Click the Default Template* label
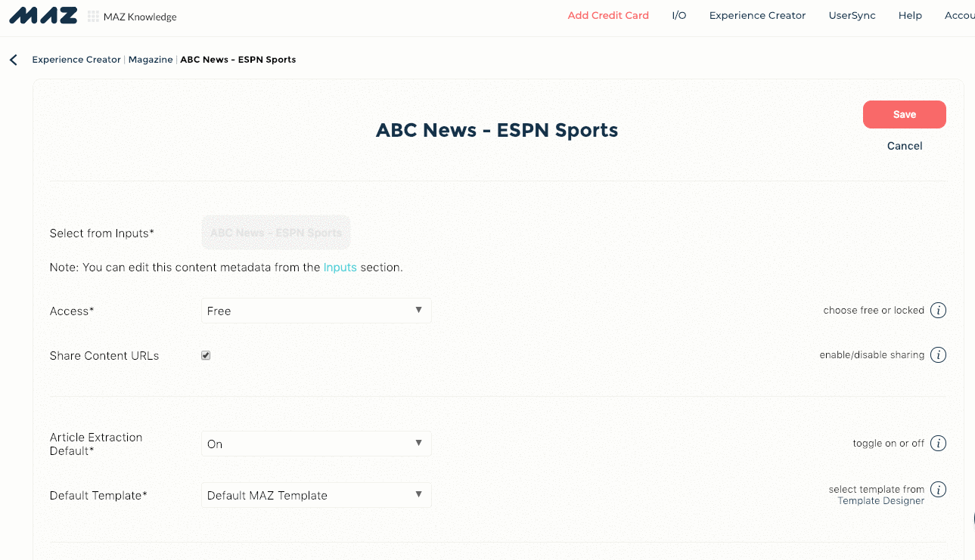Image resolution: width=975 pixels, height=560 pixels. (98, 496)
